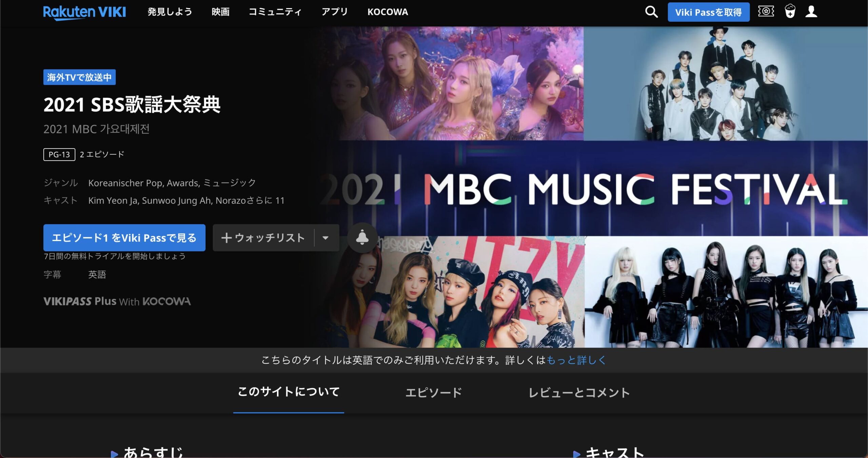Expand the あらすじ section triangle

coord(114,454)
